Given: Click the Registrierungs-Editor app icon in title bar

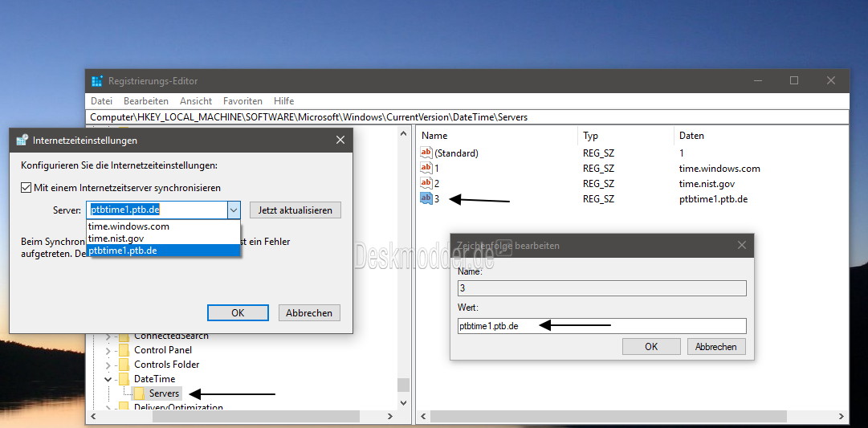Looking at the screenshot, I should (97, 81).
